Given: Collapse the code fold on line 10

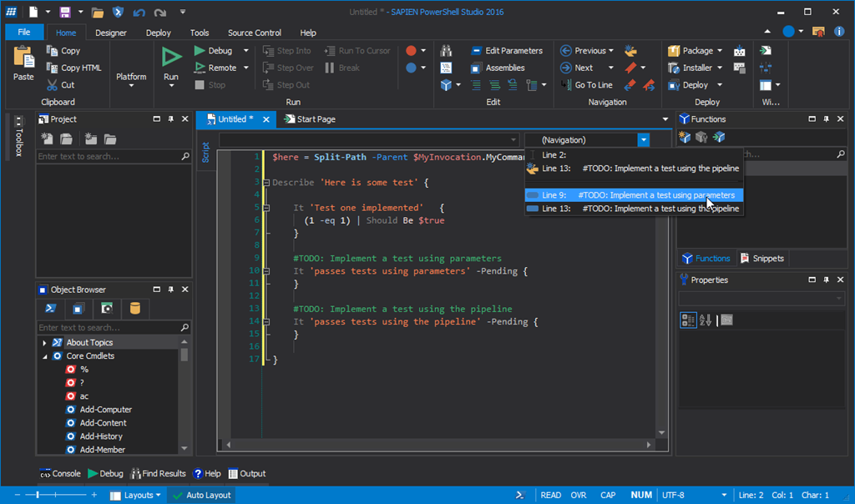Looking at the screenshot, I should point(266,271).
